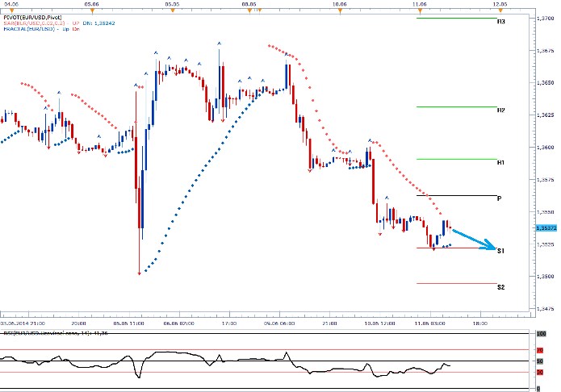The height and width of the screenshot is (392, 561).
Task: Click the orange day marker under 05.06
Action: coord(92,10)
